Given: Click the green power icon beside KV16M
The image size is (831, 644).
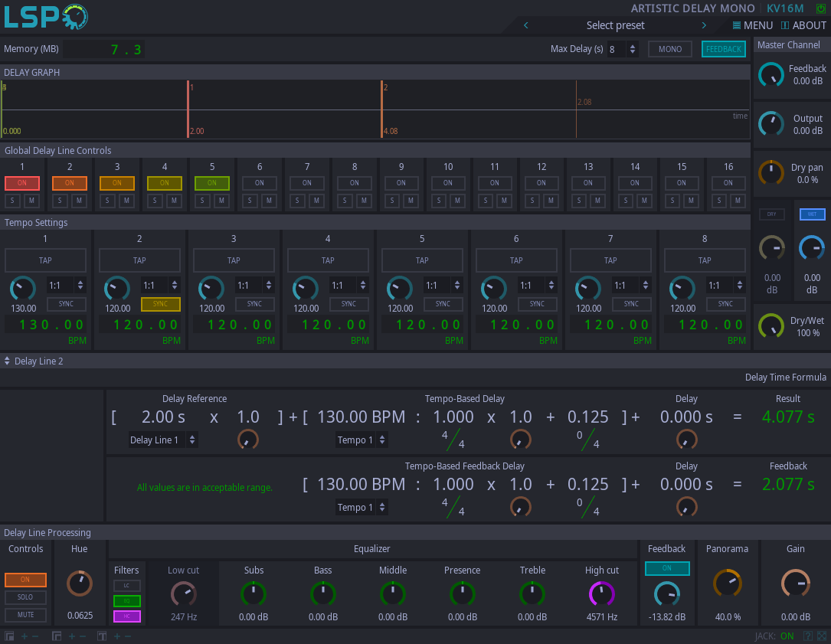Looking at the screenshot, I should point(821,8).
